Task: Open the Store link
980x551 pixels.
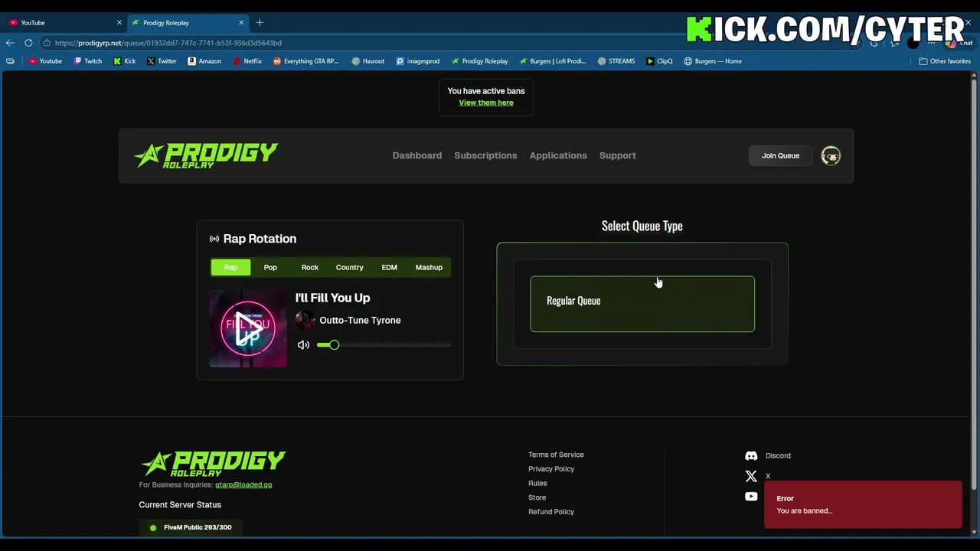Action: (x=537, y=497)
